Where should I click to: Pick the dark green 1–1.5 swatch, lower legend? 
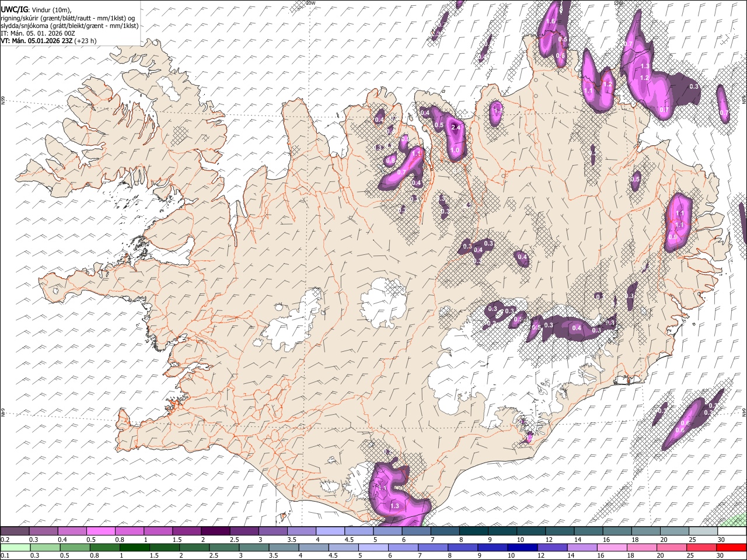click(135, 547)
